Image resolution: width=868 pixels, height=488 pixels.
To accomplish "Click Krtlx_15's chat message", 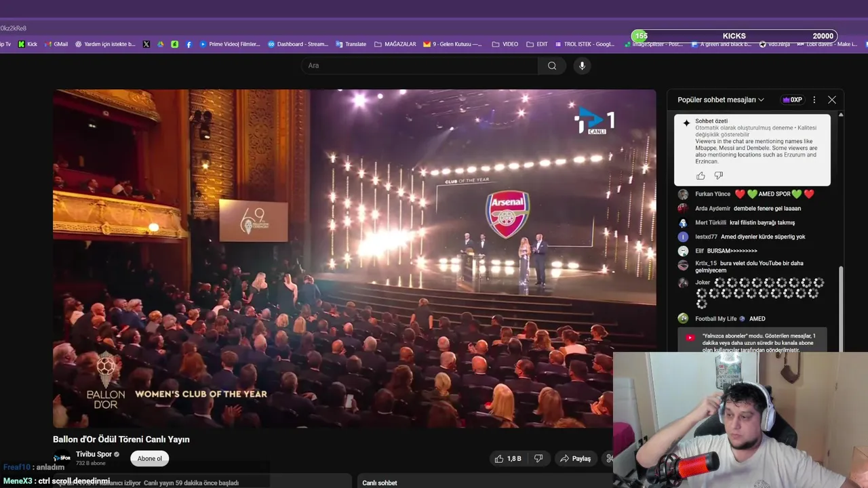I will tap(750, 267).
